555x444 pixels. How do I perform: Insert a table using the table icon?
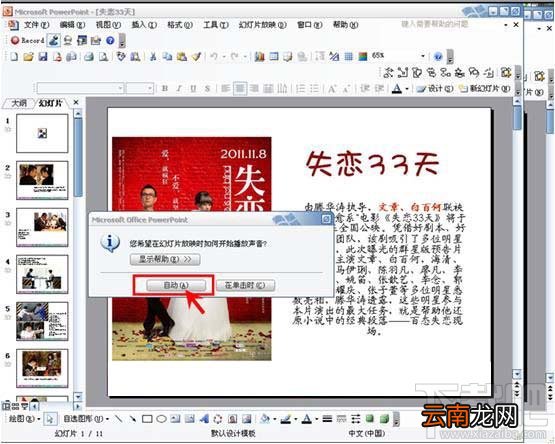274,56
